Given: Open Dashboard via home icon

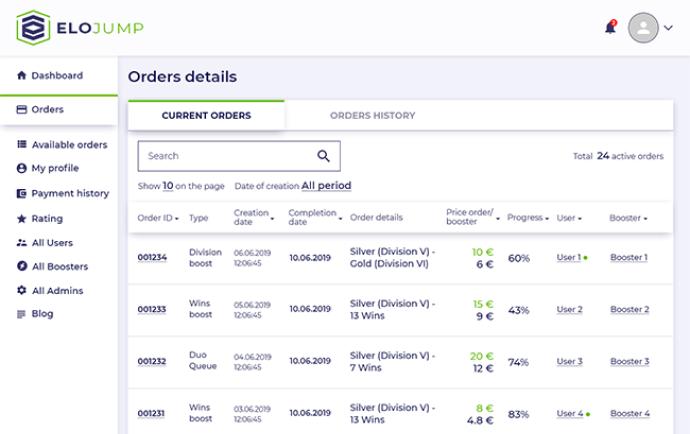Looking at the screenshot, I should coord(22,76).
